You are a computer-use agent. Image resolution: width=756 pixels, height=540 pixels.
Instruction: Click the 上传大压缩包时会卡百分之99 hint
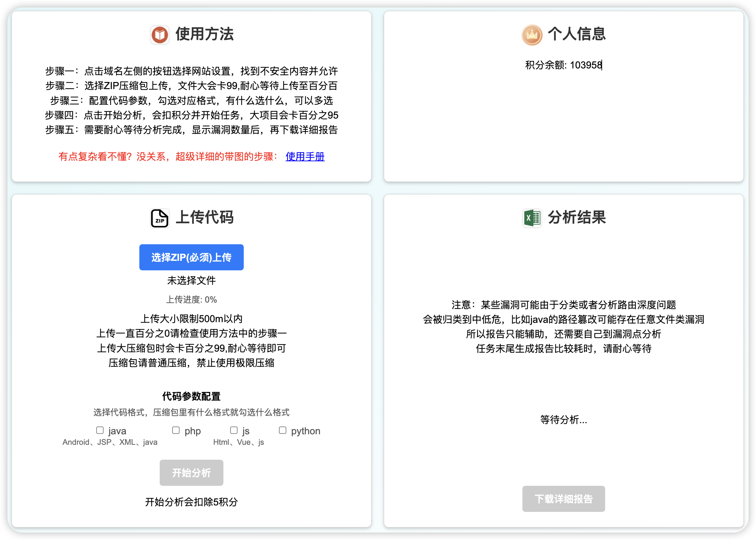pyautogui.click(x=191, y=348)
